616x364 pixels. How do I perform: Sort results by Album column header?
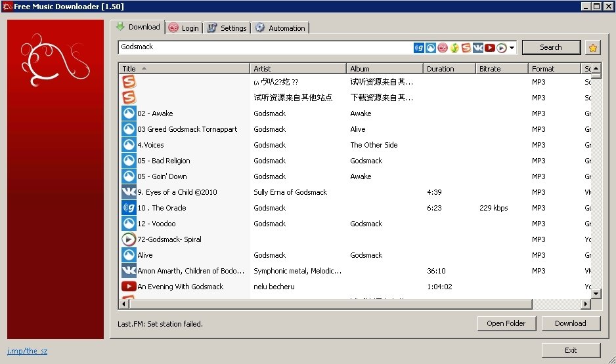pyautogui.click(x=385, y=69)
